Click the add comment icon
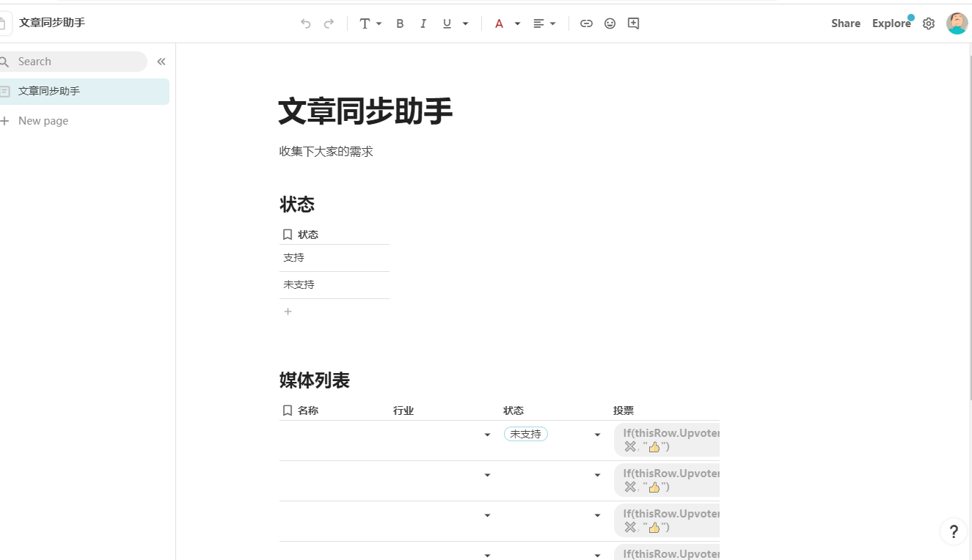Viewport: 972px width, 560px height. click(634, 23)
